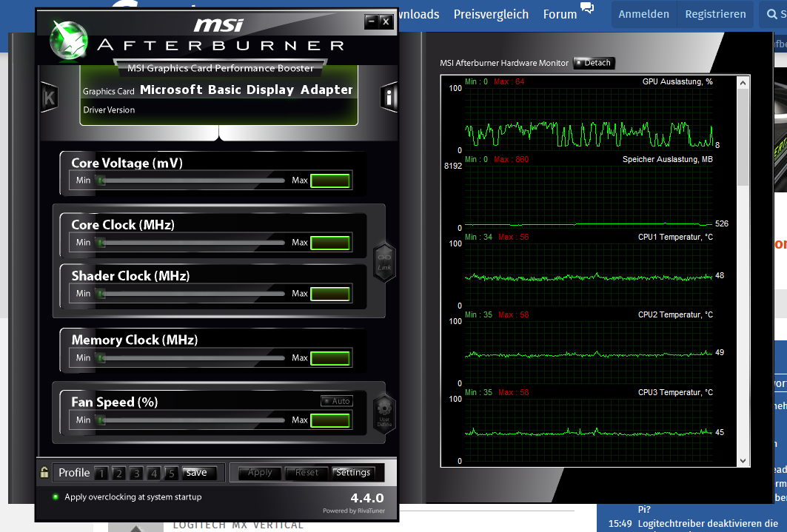Screen dimensions: 787x532
Task: Toggle Apply overclocking at system startup
Action: pyautogui.click(x=56, y=497)
